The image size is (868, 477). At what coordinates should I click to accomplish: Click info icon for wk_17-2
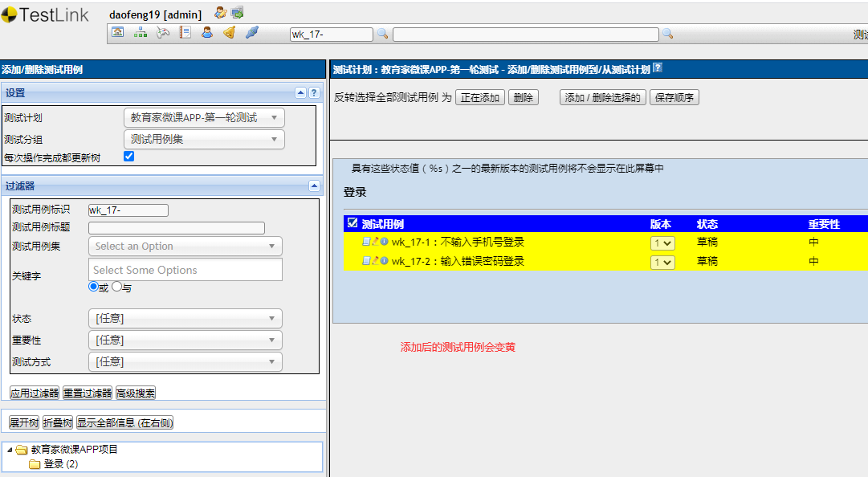click(x=384, y=261)
